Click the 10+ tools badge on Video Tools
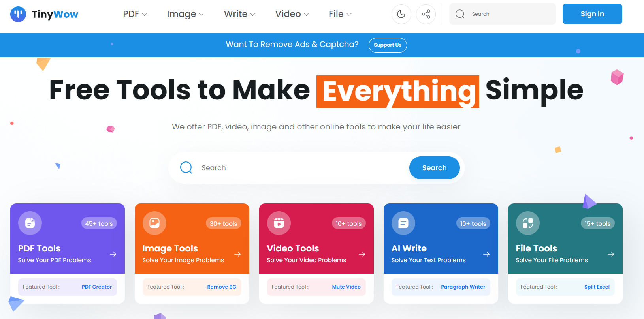Screen dimensions: 644x319 pos(348,223)
